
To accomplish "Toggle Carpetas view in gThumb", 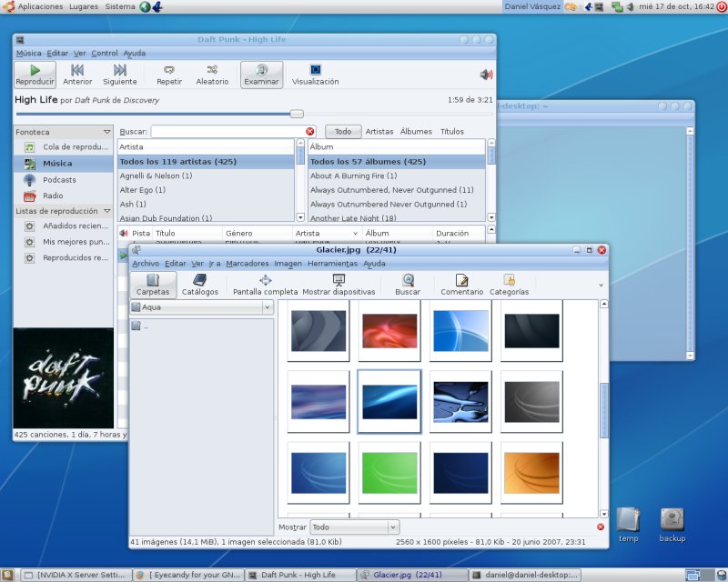I will [x=153, y=285].
